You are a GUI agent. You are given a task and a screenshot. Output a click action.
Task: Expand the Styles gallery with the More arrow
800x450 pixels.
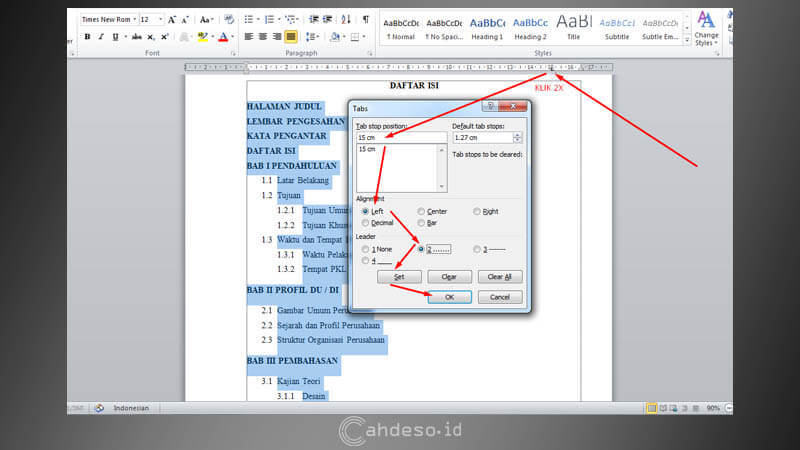coord(687,39)
